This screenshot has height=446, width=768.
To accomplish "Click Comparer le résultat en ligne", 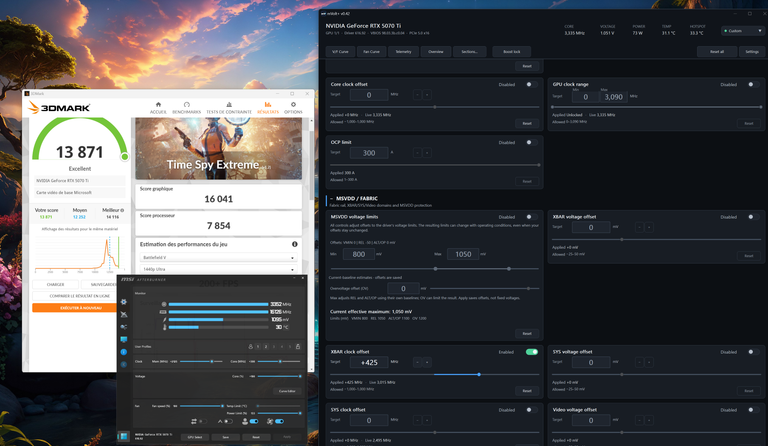I will (79, 296).
